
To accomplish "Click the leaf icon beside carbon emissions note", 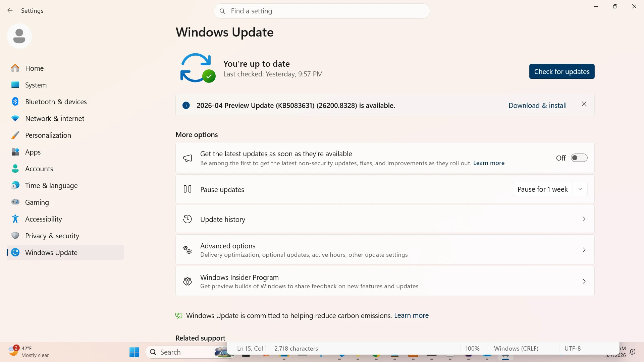I will point(179,315).
